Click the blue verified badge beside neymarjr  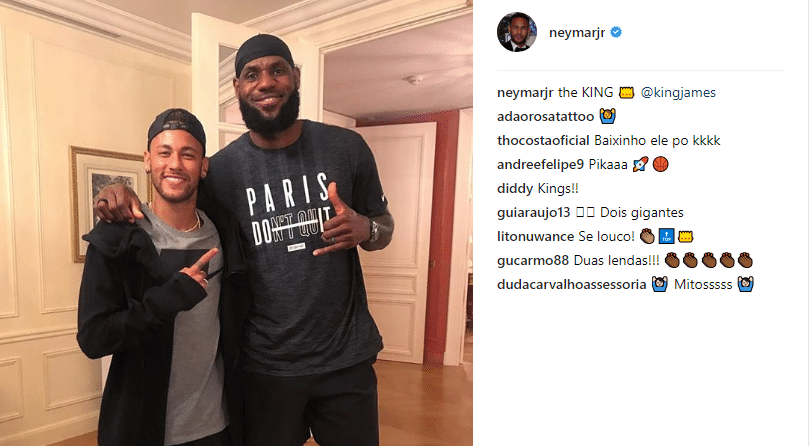coord(616,33)
